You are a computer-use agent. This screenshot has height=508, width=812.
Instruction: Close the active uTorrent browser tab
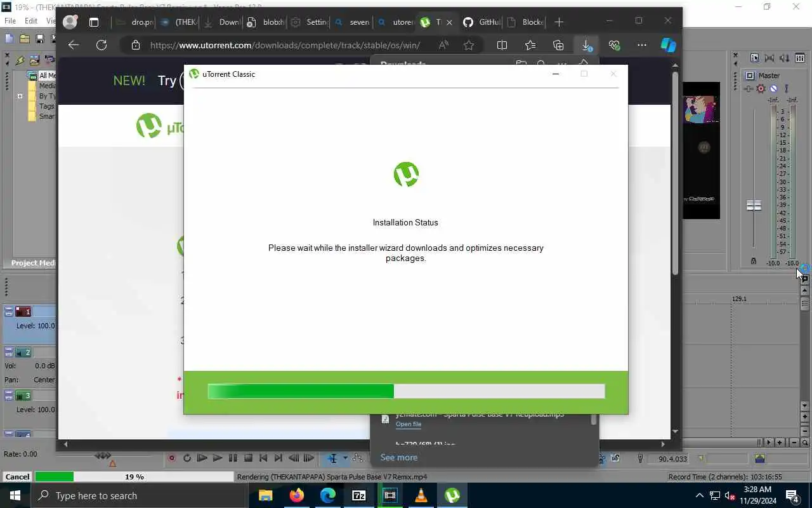[450, 22]
